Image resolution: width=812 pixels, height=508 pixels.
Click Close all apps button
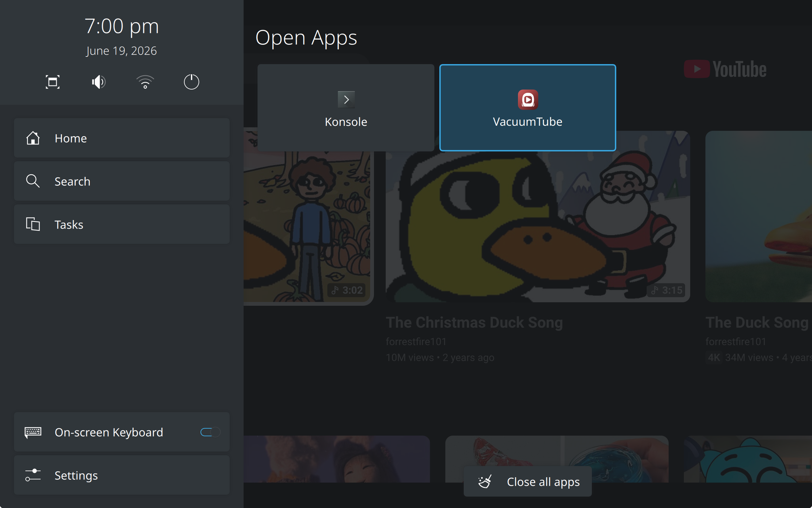click(528, 481)
